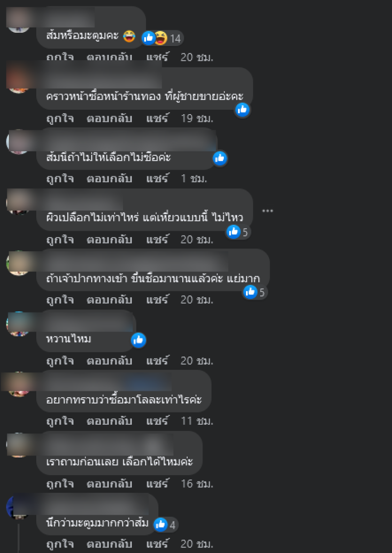Viewport: 392px width, 553px height.
Task: Reply to the หวานไหม comment with ตอบกลับ
Action: click(x=109, y=361)
